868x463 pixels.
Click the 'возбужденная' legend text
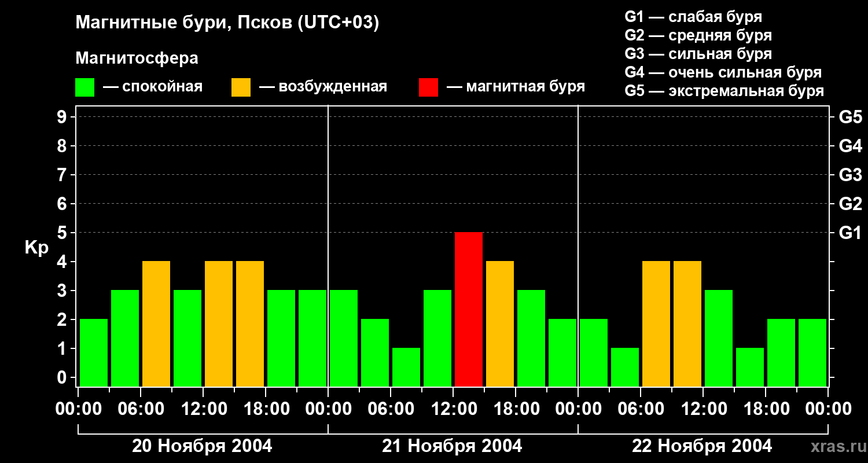333,87
